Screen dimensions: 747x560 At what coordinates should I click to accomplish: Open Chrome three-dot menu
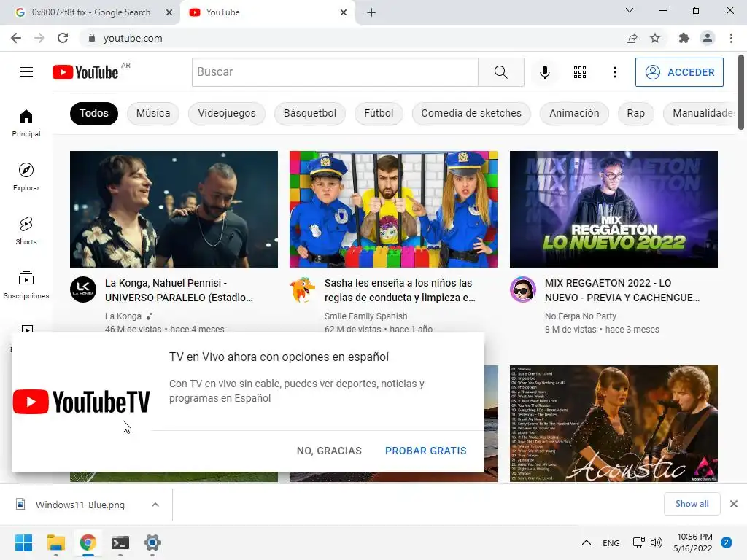pos(731,38)
